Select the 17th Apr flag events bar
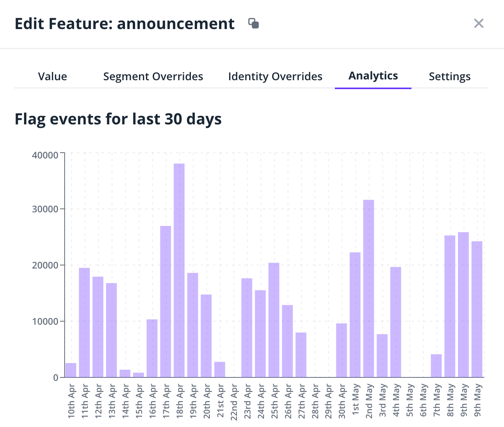Image resolution: width=504 pixels, height=427 pixels. [x=166, y=302]
